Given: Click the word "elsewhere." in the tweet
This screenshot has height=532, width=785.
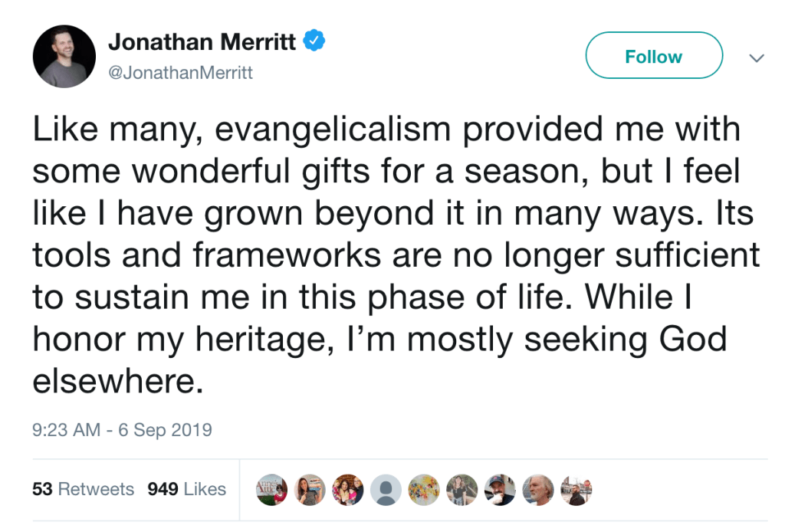Looking at the screenshot, I should pos(117,380).
